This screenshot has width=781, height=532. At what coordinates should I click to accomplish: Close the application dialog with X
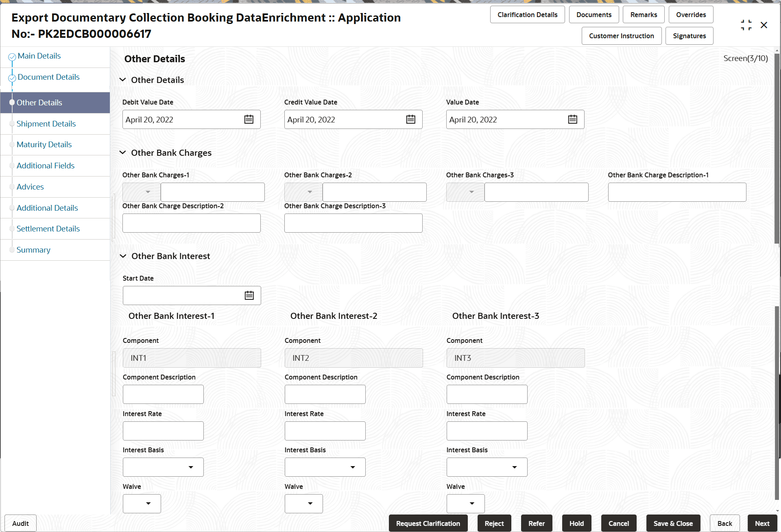pos(764,25)
